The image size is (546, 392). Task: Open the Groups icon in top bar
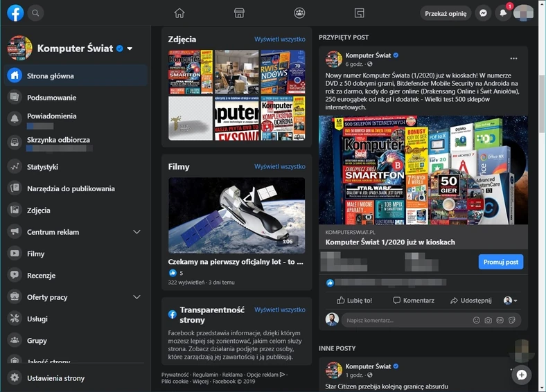coord(299,13)
